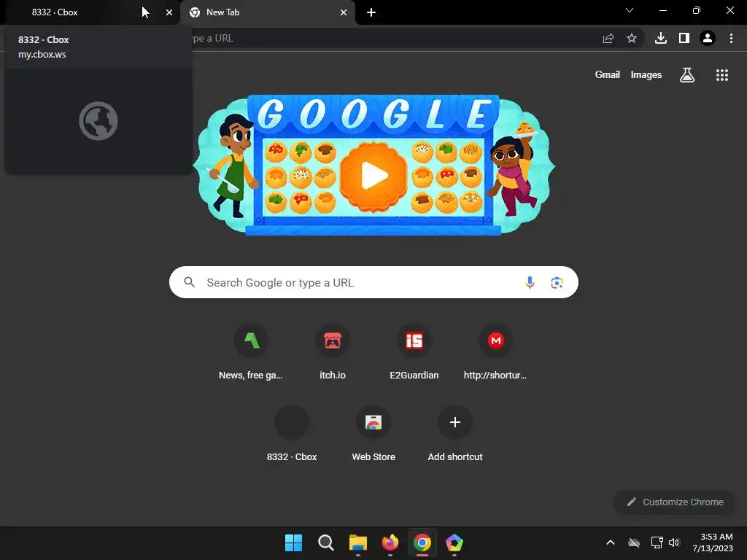Open the E2Guardian shortcut
The height and width of the screenshot is (560, 747).
point(414,352)
